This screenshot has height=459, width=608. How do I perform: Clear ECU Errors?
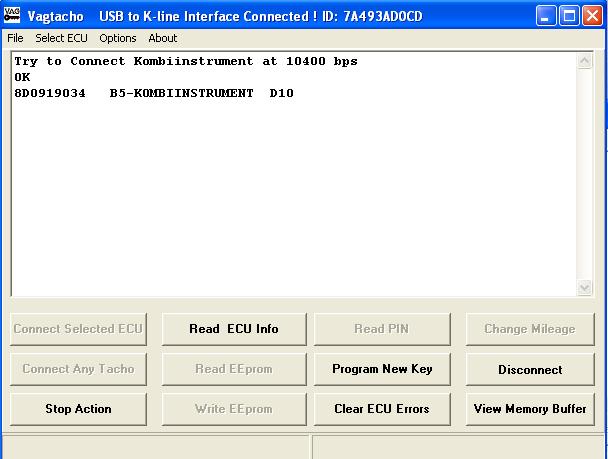pos(382,409)
